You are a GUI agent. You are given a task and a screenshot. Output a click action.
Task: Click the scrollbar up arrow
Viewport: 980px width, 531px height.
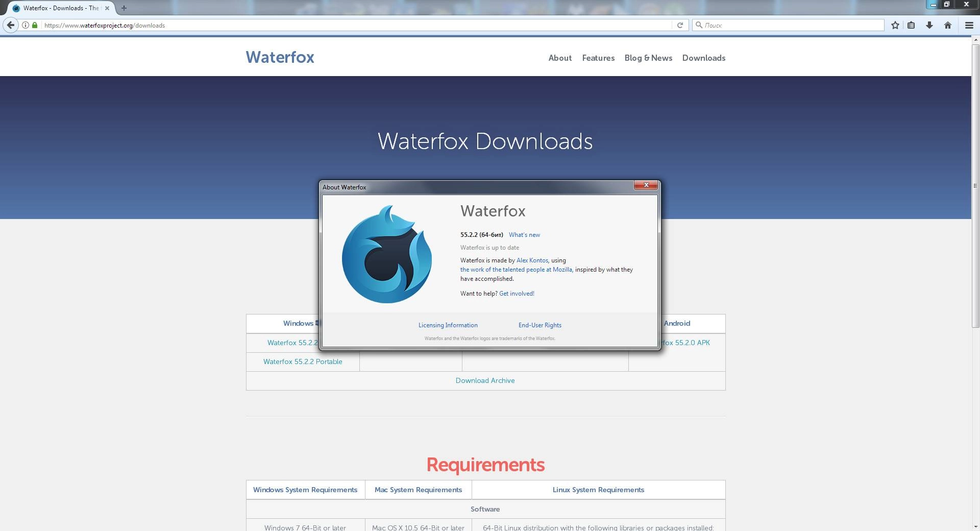tap(975, 40)
